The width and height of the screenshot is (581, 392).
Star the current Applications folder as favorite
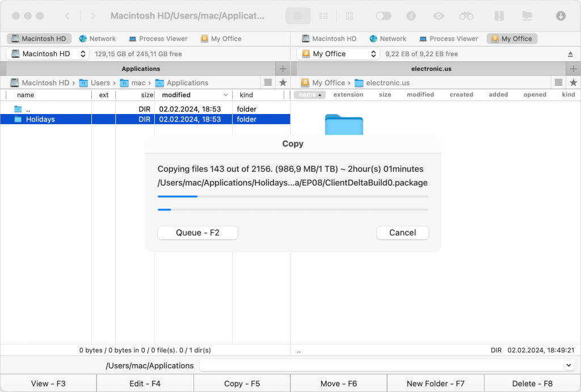pyautogui.click(x=282, y=82)
